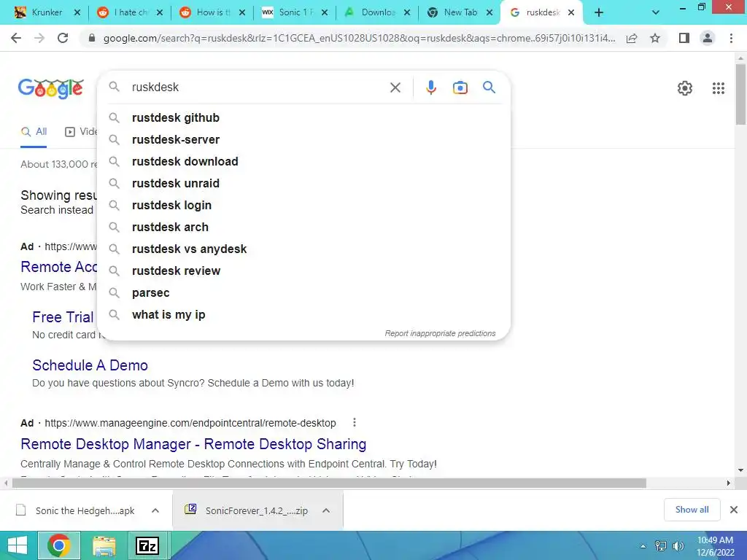Select the 'rustdesk unraid' suggestion

[303, 183]
